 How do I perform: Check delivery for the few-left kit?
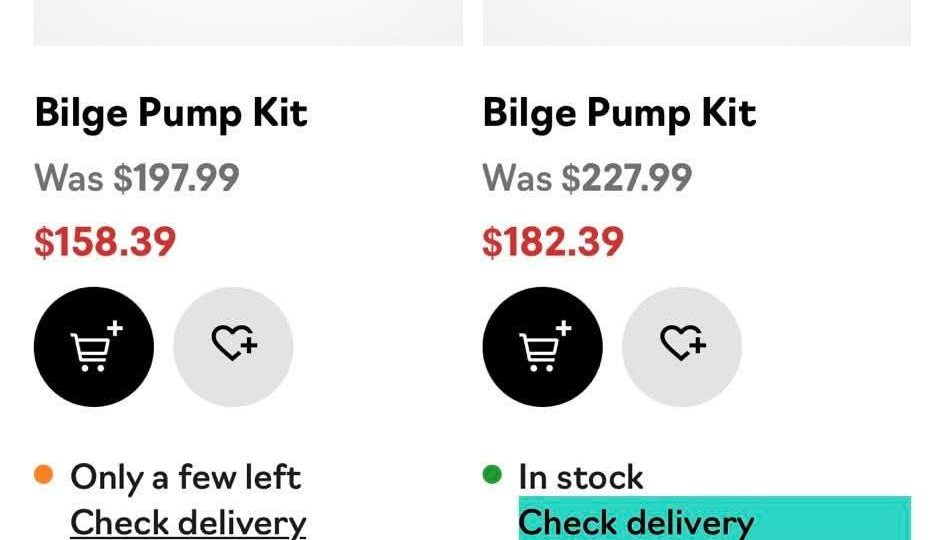click(188, 522)
